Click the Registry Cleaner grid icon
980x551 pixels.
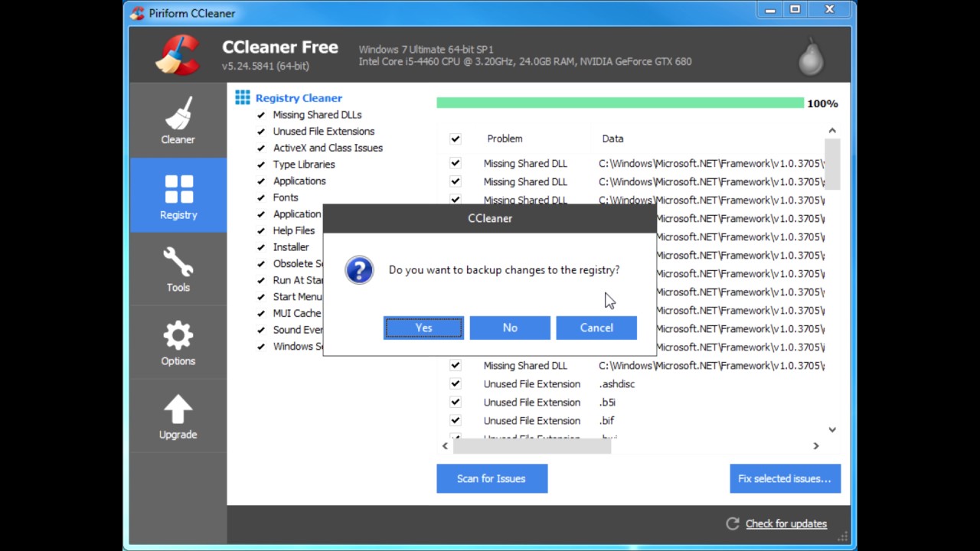point(243,97)
